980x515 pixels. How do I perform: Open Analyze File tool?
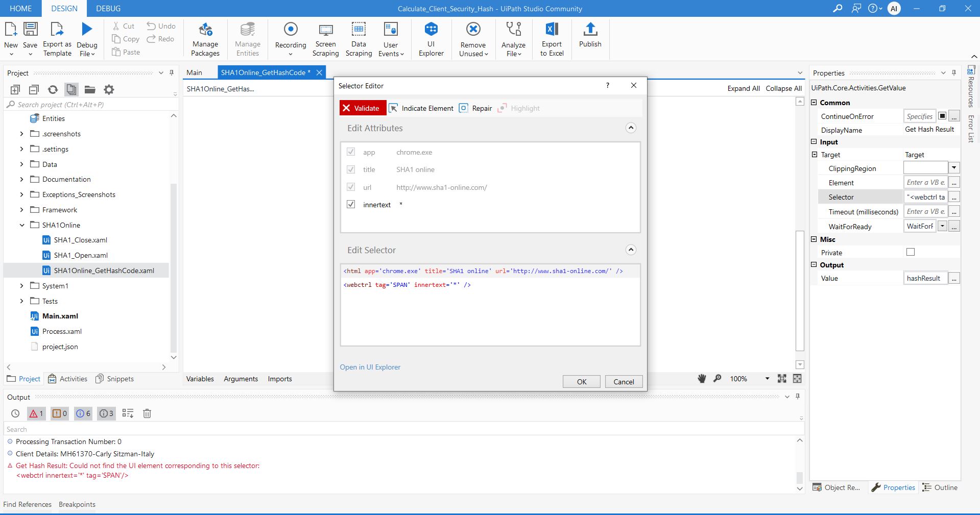tap(513, 39)
